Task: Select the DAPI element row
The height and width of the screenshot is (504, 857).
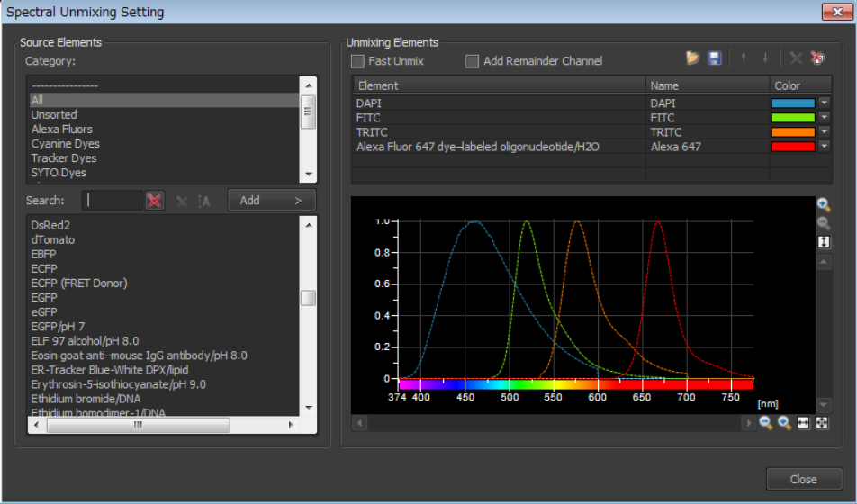Action: 592,103
